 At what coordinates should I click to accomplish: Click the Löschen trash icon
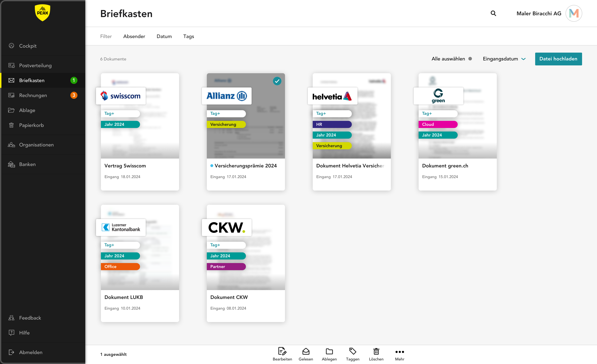[376, 351]
